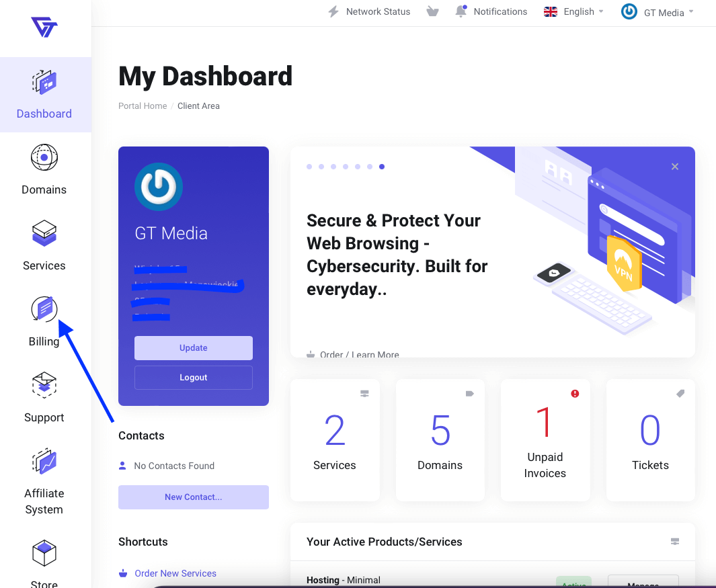Open the Notifications link text
Viewport: 716px width, 588px height.
coord(500,12)
